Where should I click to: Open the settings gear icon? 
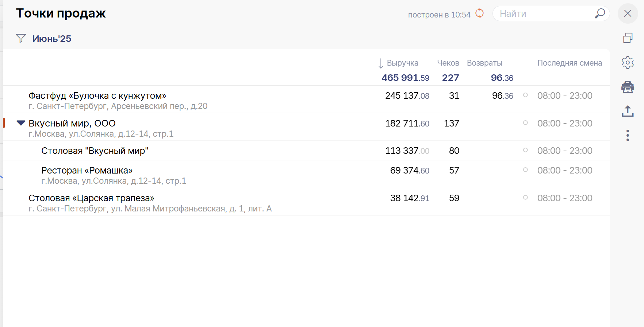tap(628, 63)
